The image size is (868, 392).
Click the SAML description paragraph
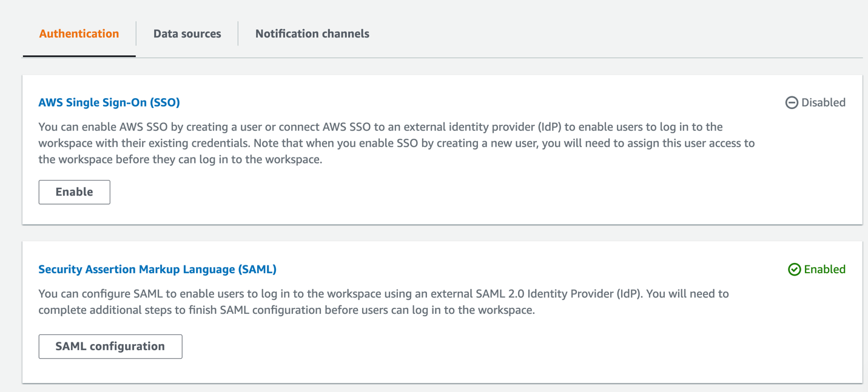[x=382, y=302]
